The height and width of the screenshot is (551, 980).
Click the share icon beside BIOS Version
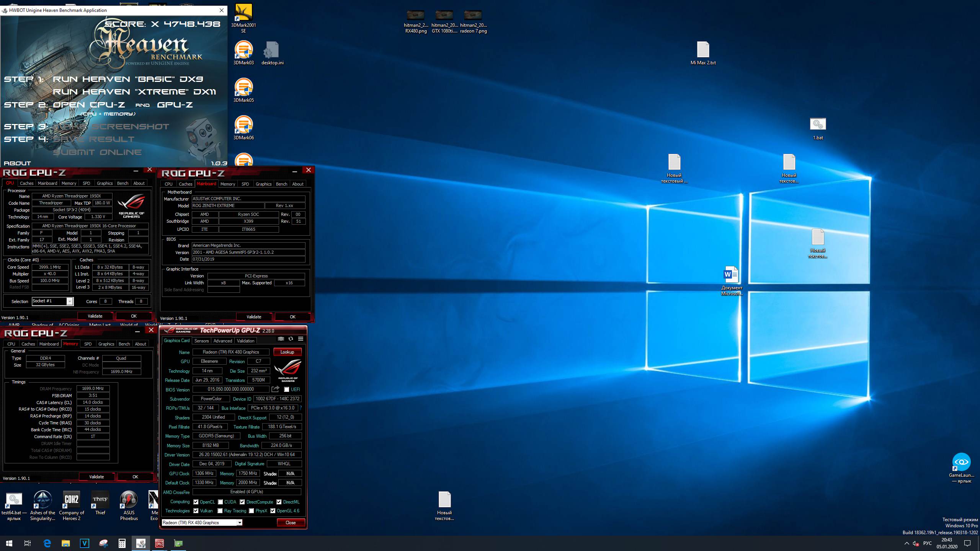[x=275, y=389]
